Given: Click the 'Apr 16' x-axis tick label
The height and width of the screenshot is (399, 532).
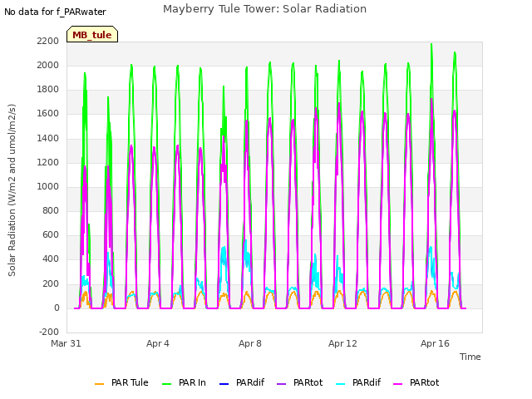Looking at the screenshot, I should 435,343.
